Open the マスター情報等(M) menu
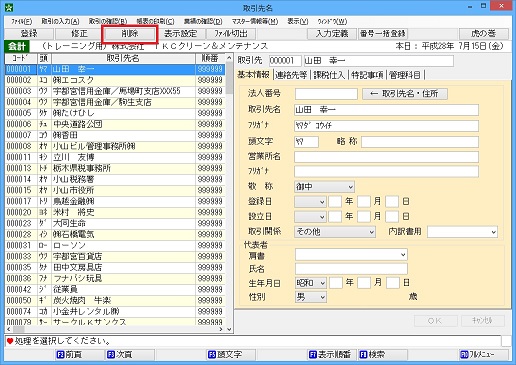Viewport: 516px width, 365px height. point(255,21)
